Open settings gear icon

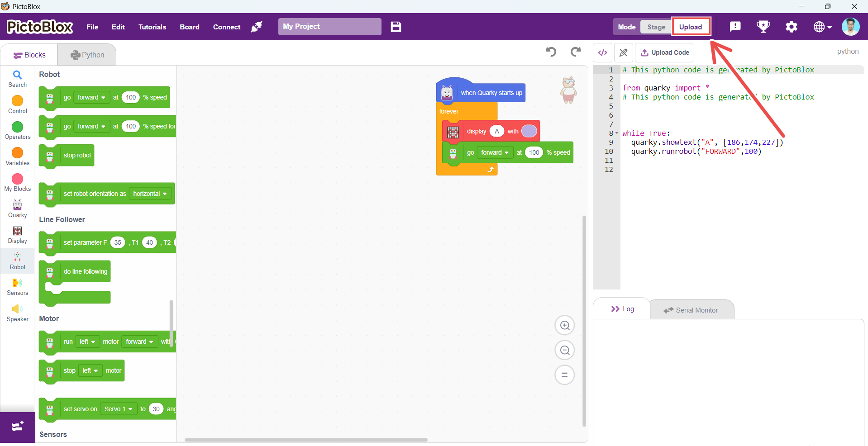pyautogui.click(x=791, y=27)
